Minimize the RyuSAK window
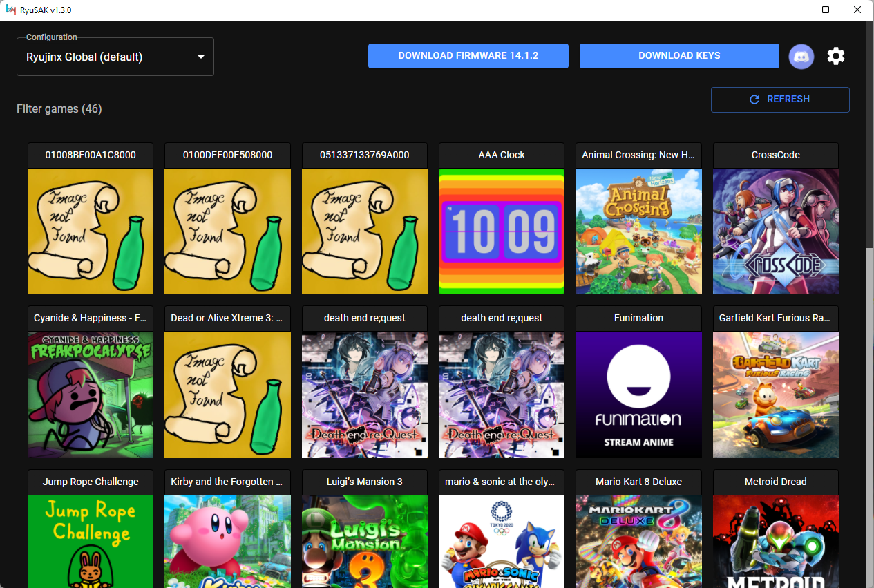874x588 pixels. click(793, 10)
